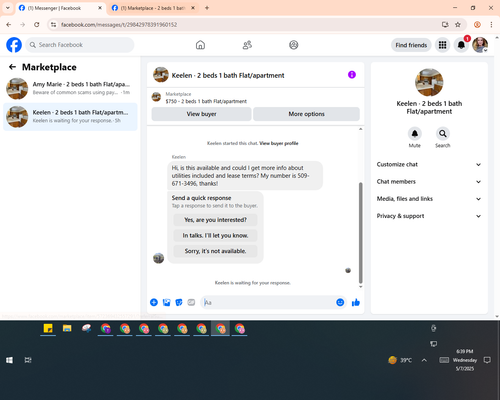Open the Windows notification center icon
500x400 pixels.
click(x=487, y=360)
